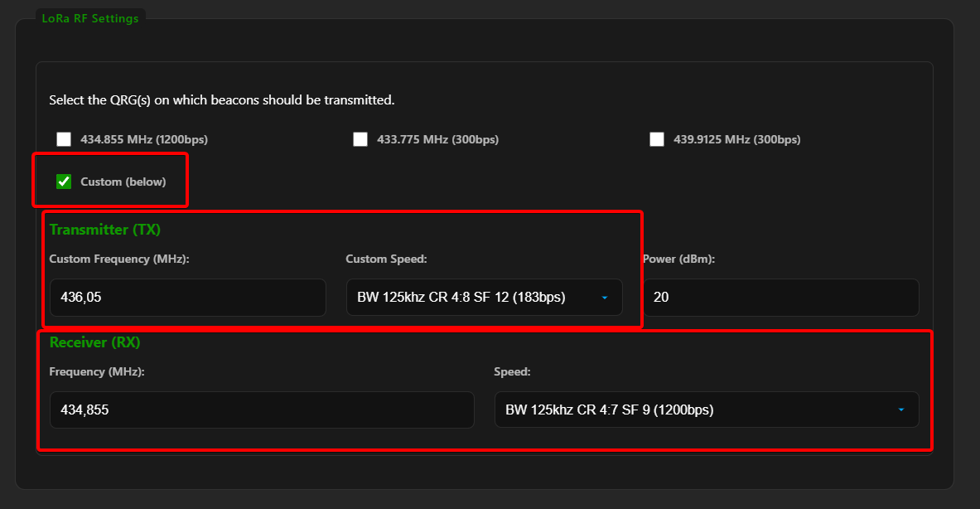
Task: Click the "Custom (below)" label text
Action: 123,182
